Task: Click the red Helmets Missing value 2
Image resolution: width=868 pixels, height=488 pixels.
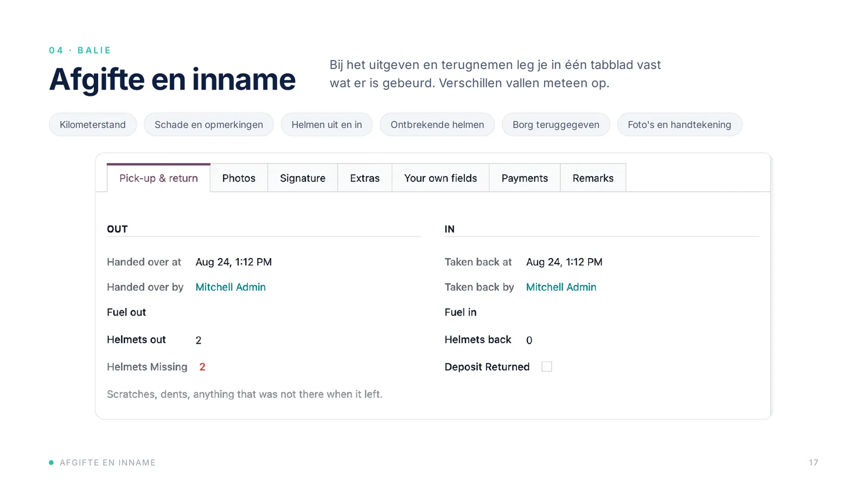Action: (x=202, y=367)
